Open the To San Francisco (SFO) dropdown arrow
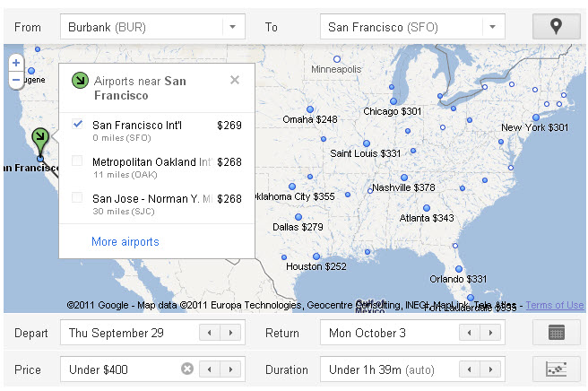This screenshot has height=391, width=588. pyautogui.click(x=492, y=27)
